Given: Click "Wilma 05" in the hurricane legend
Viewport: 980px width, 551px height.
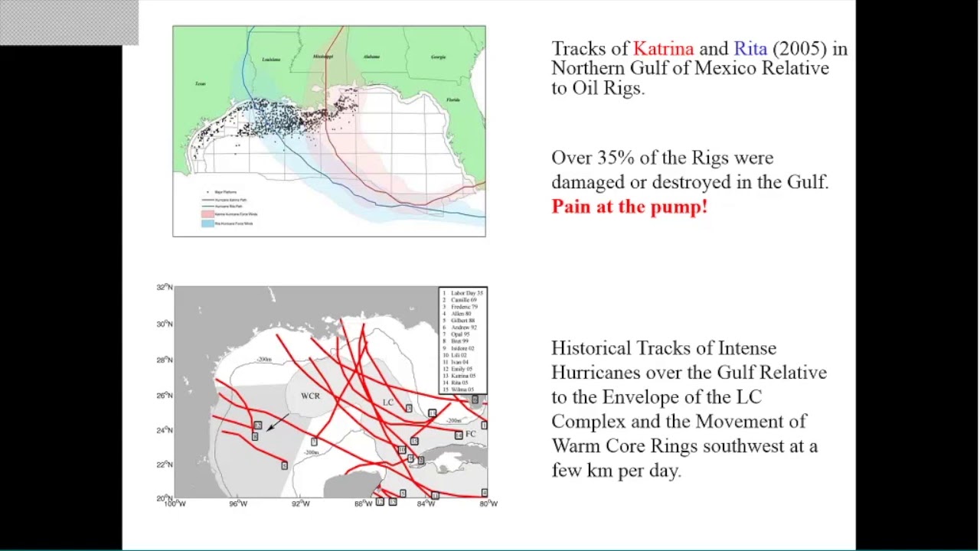Looking at the screenshot, I should tap(462, 390).
